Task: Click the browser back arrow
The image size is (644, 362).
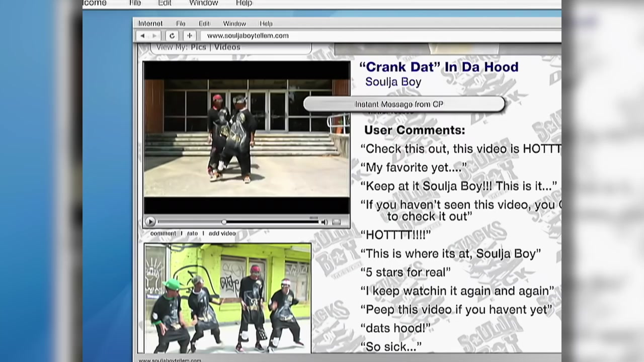Action: click(x=142, y=36)
